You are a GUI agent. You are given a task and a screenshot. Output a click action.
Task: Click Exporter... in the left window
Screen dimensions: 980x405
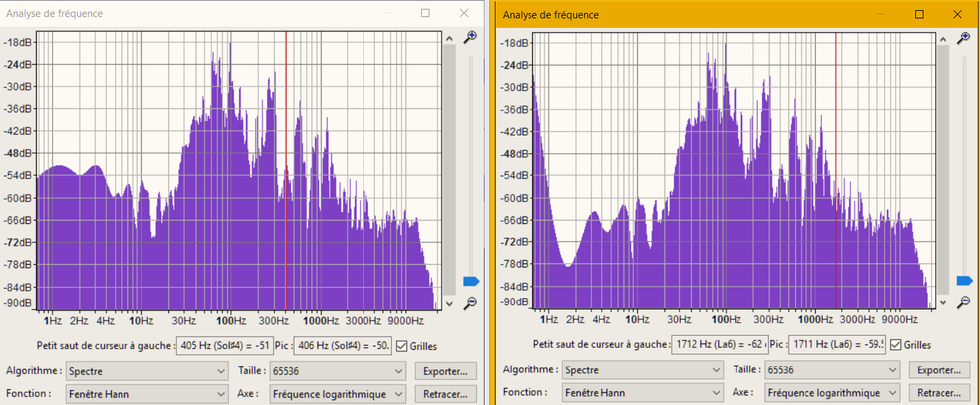(x=446, y=371)
